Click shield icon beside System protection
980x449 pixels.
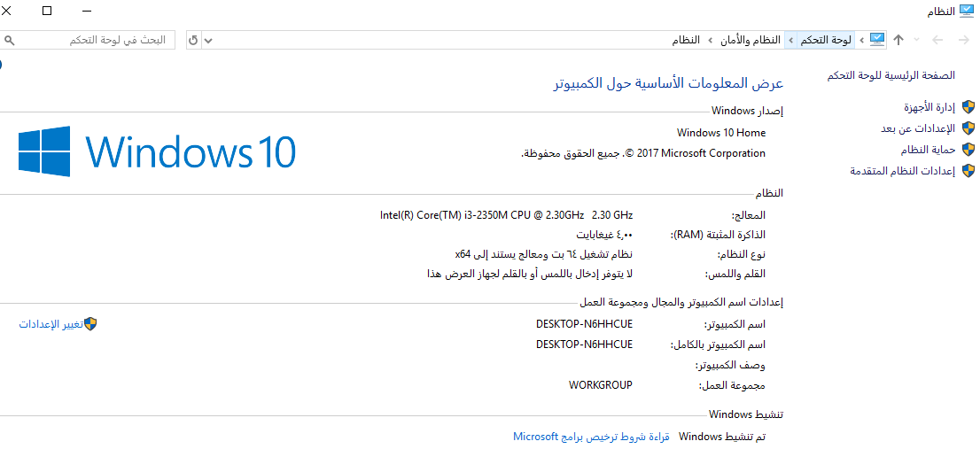(968, 150)
